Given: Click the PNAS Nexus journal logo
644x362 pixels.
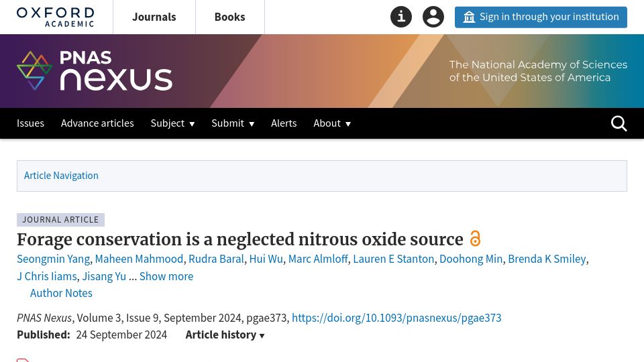Looking at the screenshot, I should (x=95, y=70).
